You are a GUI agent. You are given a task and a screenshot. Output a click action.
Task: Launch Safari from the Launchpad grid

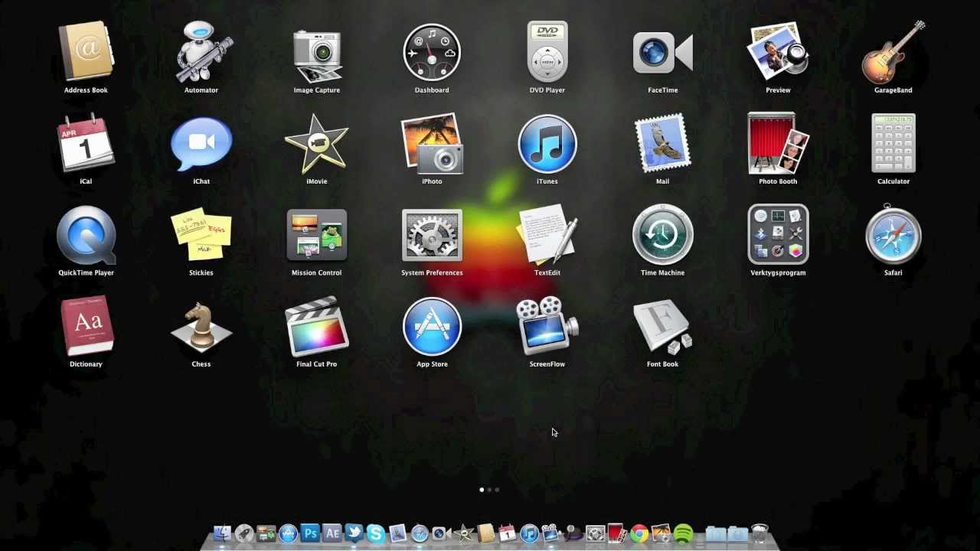893,235
